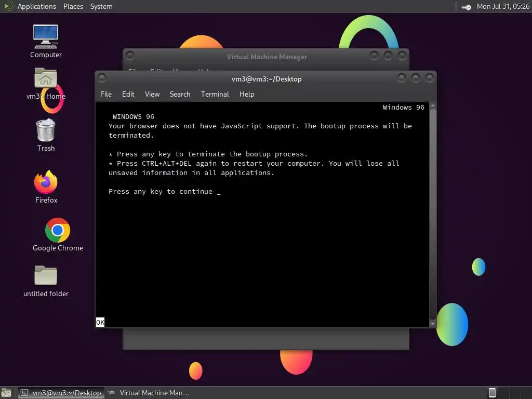Click the vm3@vm3:~/Desktop terminal title bar

267,79
